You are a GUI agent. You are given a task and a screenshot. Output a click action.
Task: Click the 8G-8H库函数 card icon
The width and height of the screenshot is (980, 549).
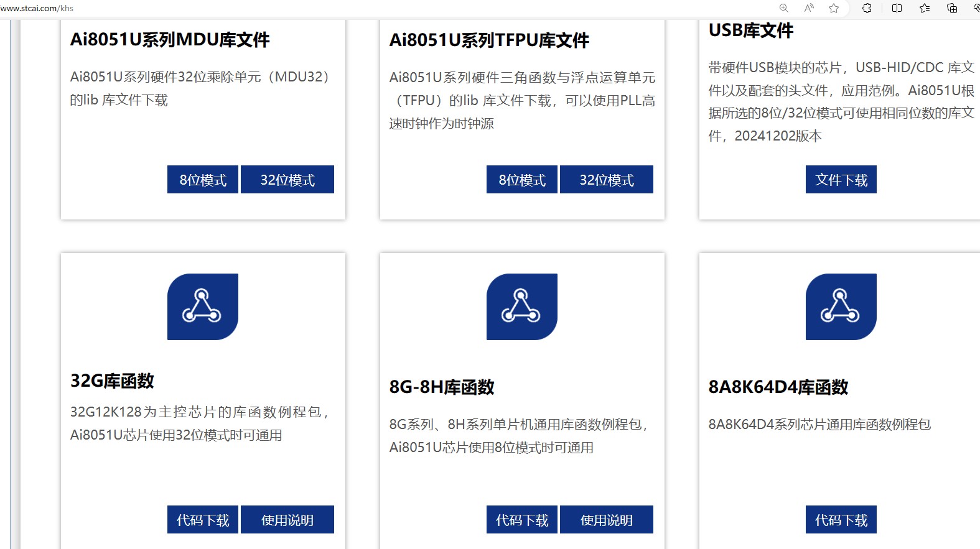point(522,307)
